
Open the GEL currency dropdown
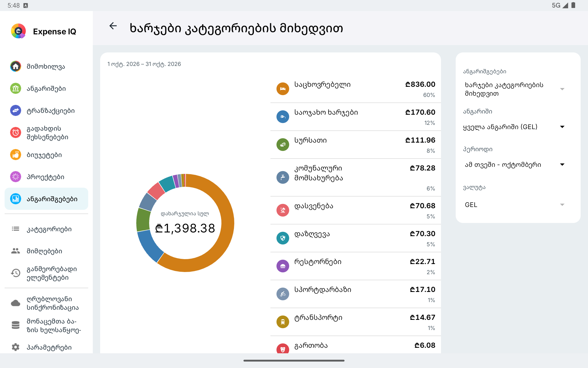(x=514, y=205)
